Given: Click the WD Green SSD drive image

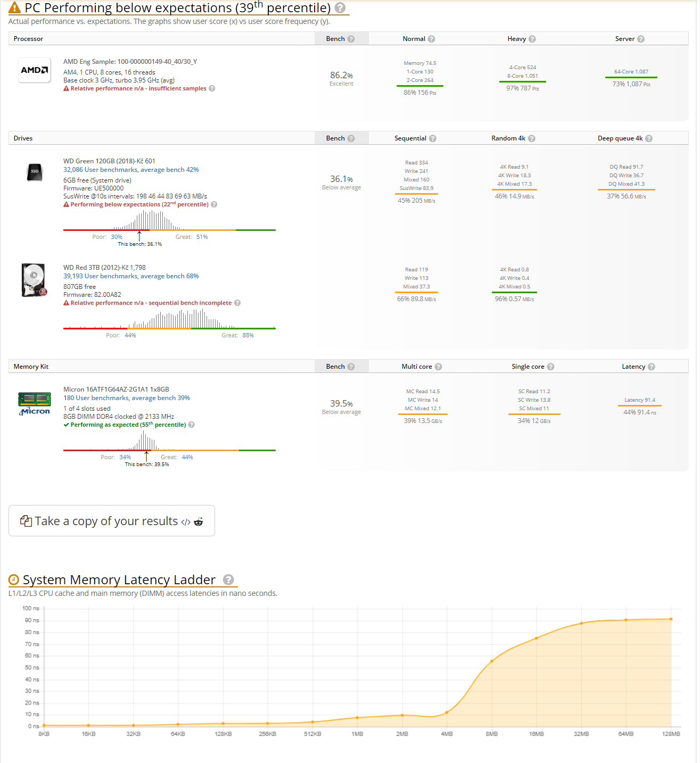Looking at the screenshot, I should tap(35, 172).
